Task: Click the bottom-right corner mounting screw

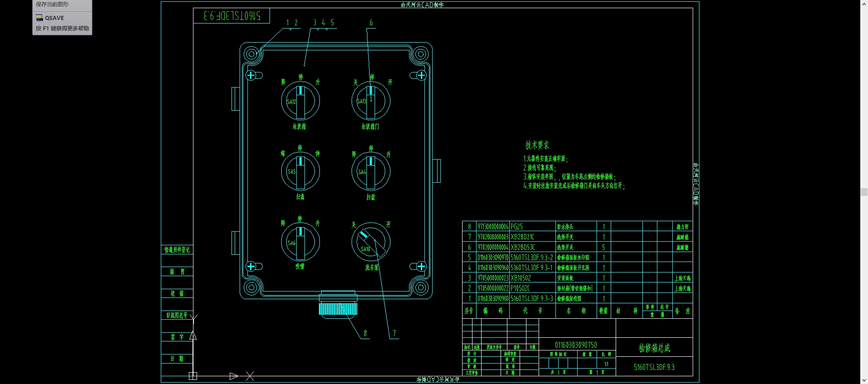Action: coord(421,287)
